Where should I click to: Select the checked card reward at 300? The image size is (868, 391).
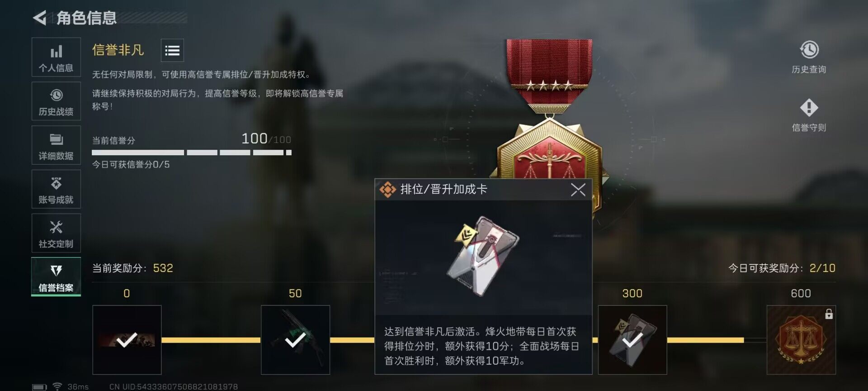tap(632, 340)
